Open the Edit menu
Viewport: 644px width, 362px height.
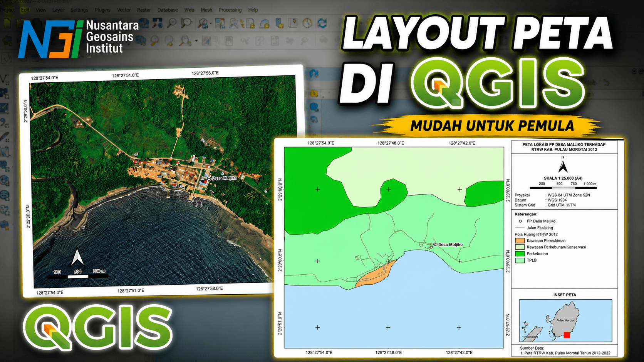pos(25,10)
